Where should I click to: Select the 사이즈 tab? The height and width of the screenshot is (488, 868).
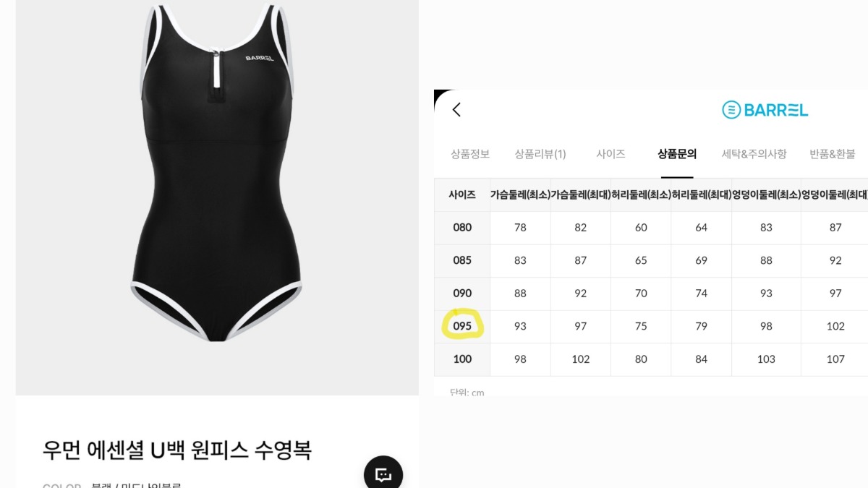(610, 154)
